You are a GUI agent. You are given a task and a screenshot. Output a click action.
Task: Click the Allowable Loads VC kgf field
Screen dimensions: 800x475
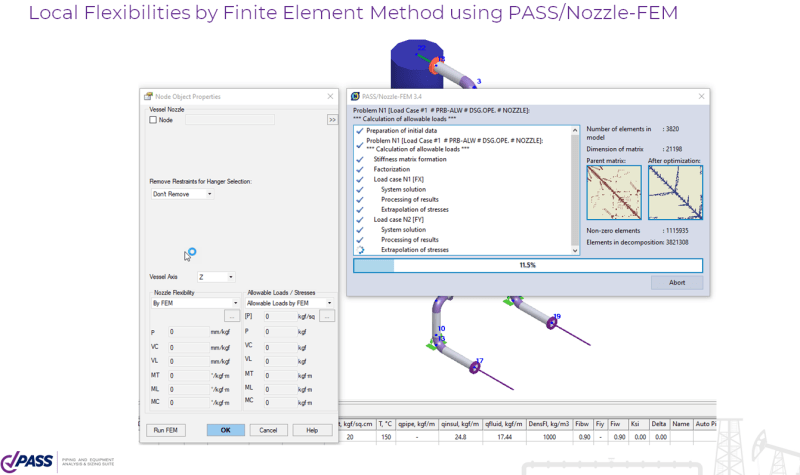(x=280, y=347)
